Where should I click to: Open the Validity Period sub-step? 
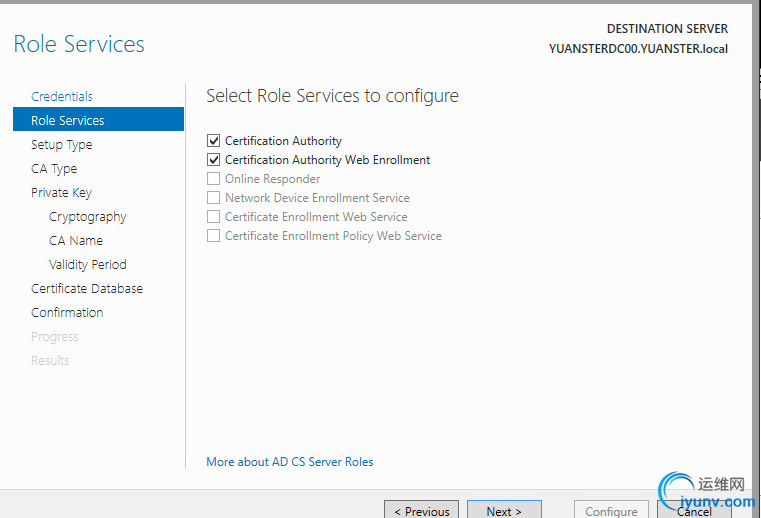pos(88,265)
